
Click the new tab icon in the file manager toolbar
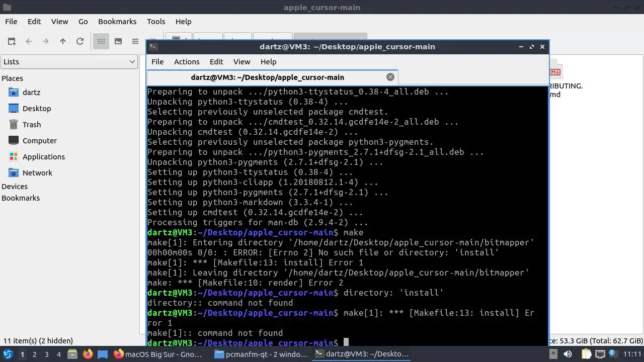point(12,41)
